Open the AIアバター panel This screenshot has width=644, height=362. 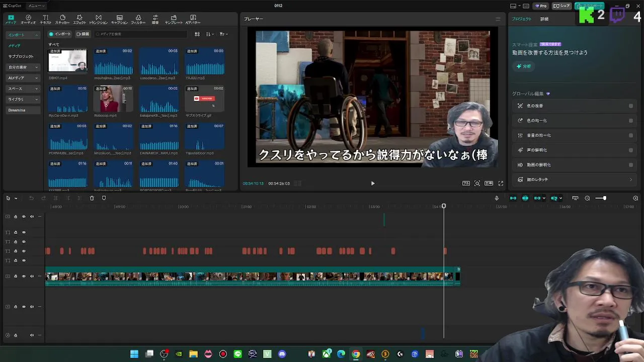(x=193, y=20)
